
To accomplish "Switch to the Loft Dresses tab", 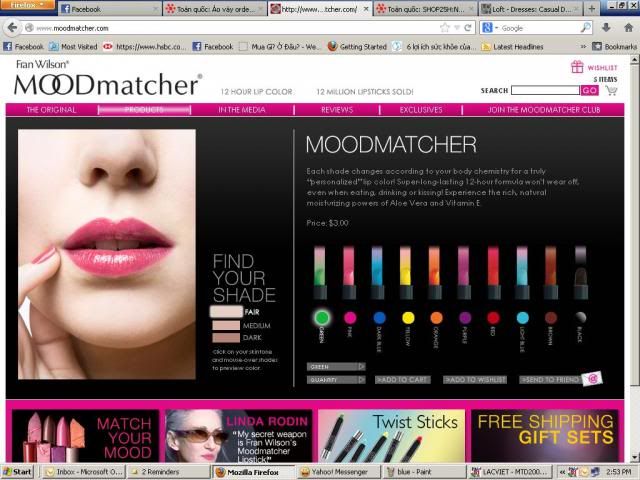I will coord(531,9).
